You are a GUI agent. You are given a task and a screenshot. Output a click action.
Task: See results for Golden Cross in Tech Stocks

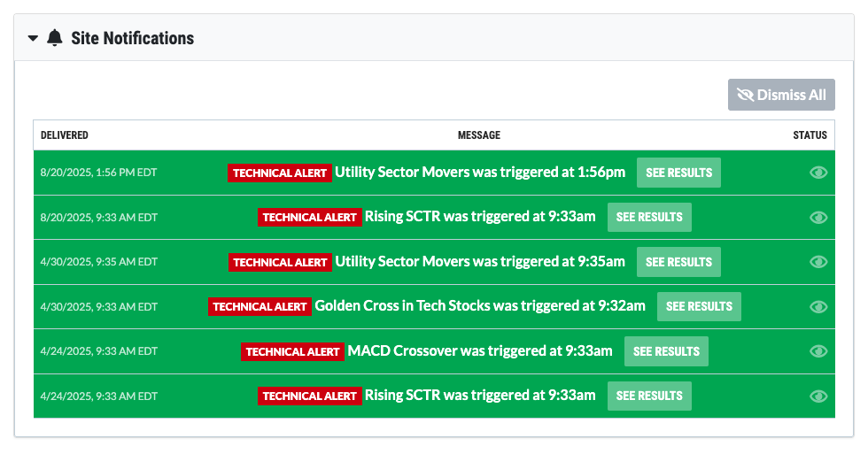[x=699, y=306]
